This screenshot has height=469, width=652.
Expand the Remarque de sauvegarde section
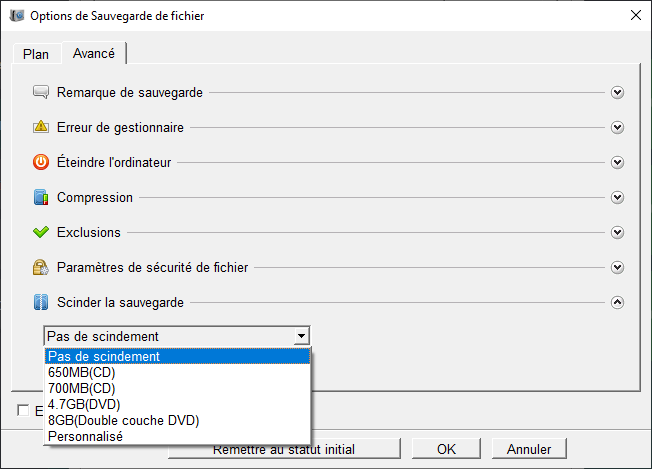click(x=617, y=93)
